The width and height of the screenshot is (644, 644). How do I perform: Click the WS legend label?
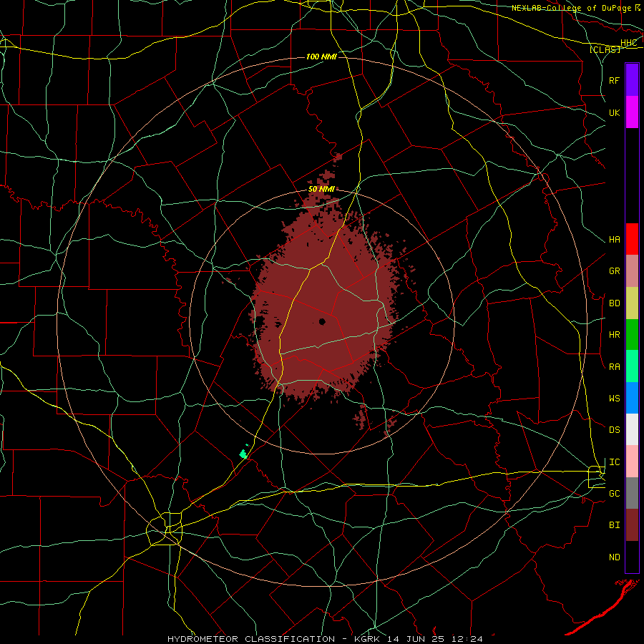pyautogui.click(x=614, y=399)
